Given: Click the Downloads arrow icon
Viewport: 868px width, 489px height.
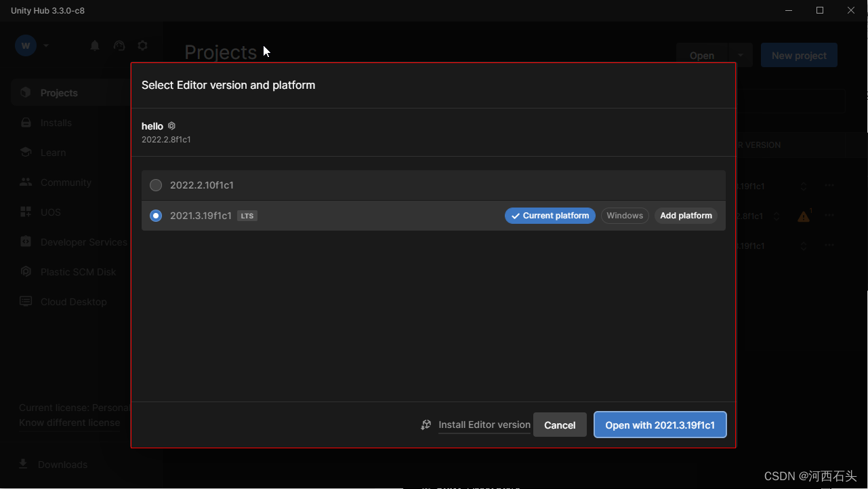Looking at the screenshot, I should tap(23, 464).
